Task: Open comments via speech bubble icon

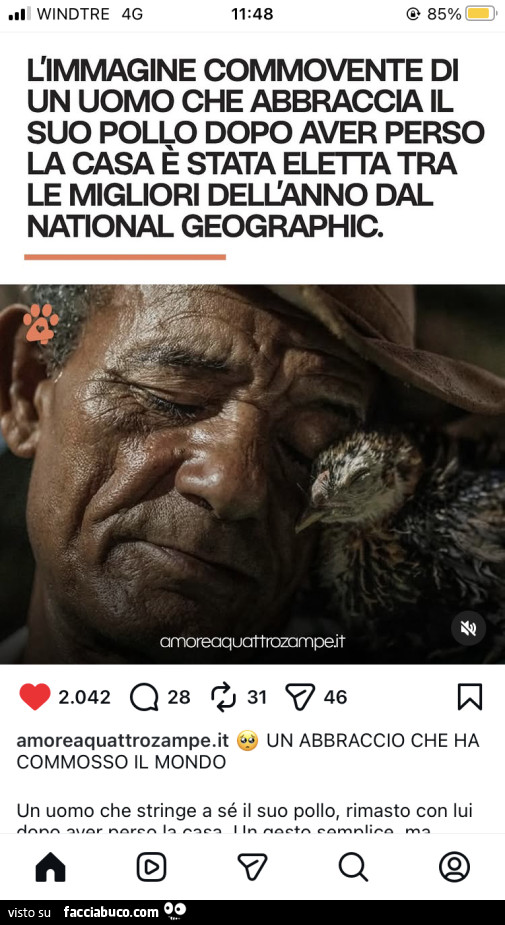Action: tap(143, 697)
